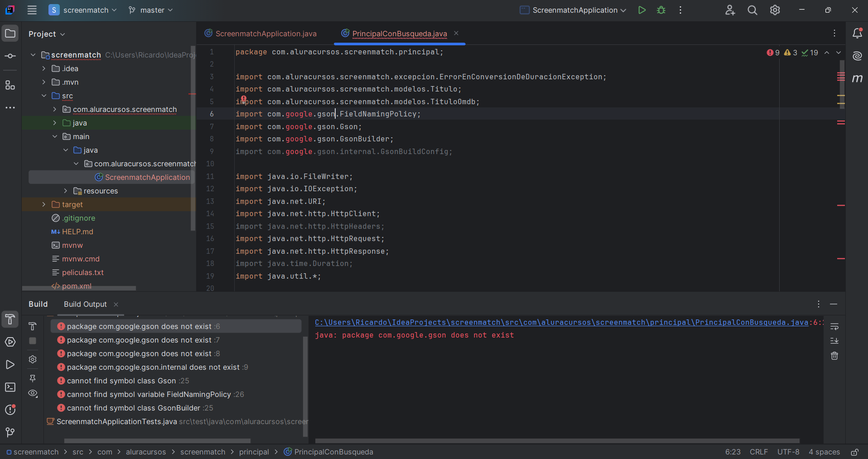This screenshot has width=868, height=459.
Task: Expand the target folder
Action: 43,204
